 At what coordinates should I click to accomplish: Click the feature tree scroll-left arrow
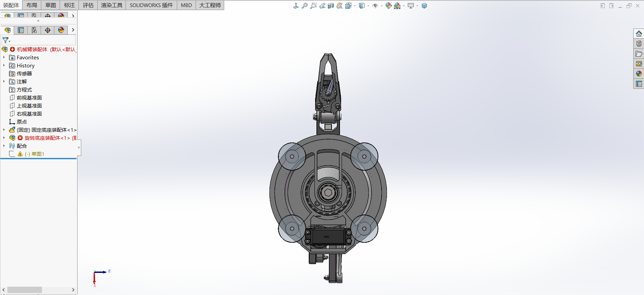point(4,290)
